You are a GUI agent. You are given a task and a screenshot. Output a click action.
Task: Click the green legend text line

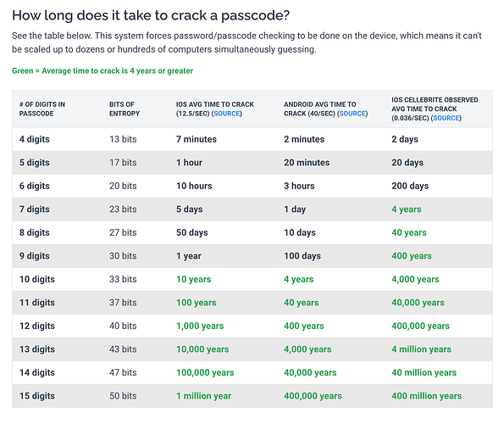102,70
